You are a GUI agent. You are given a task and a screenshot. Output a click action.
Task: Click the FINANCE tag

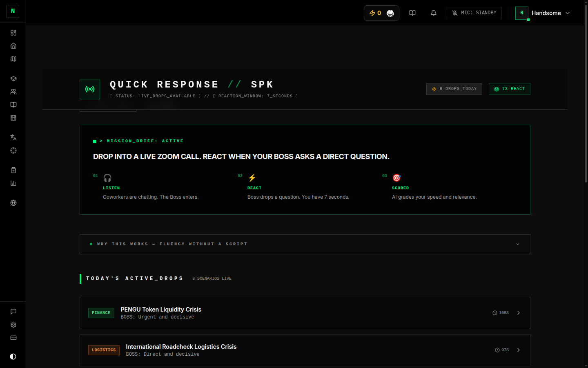coord(101,313)
